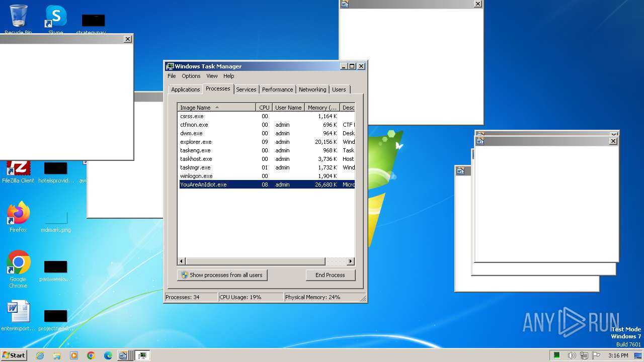644x362 pixels.
Task: Click the Processes: 34 status entry
Action: [x=191, y=297]
